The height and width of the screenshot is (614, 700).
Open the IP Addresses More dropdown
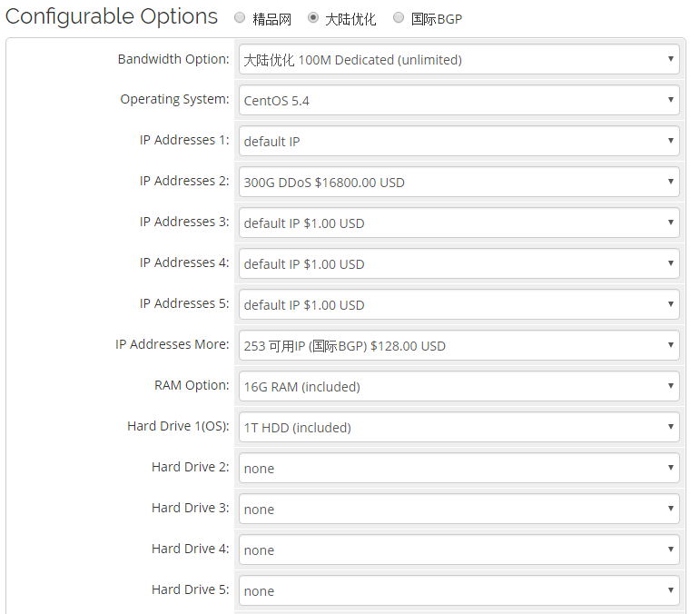(x=458, y=346)
